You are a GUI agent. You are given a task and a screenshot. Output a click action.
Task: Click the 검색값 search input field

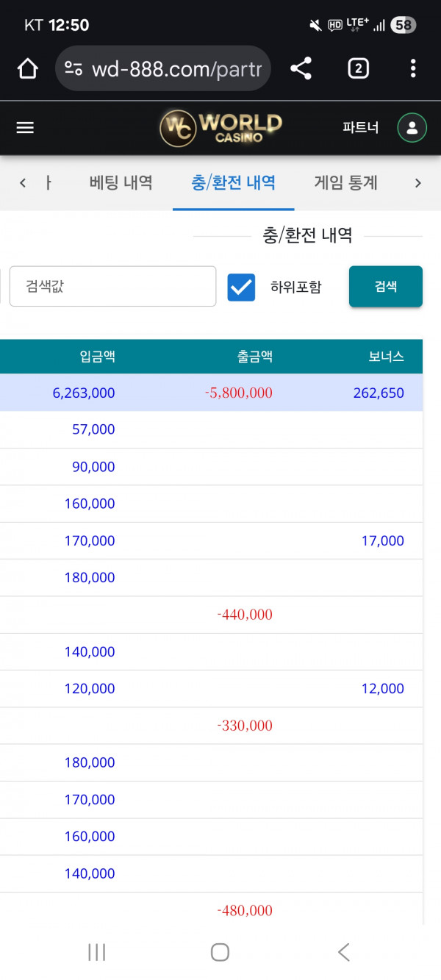[x=112, y=286]
